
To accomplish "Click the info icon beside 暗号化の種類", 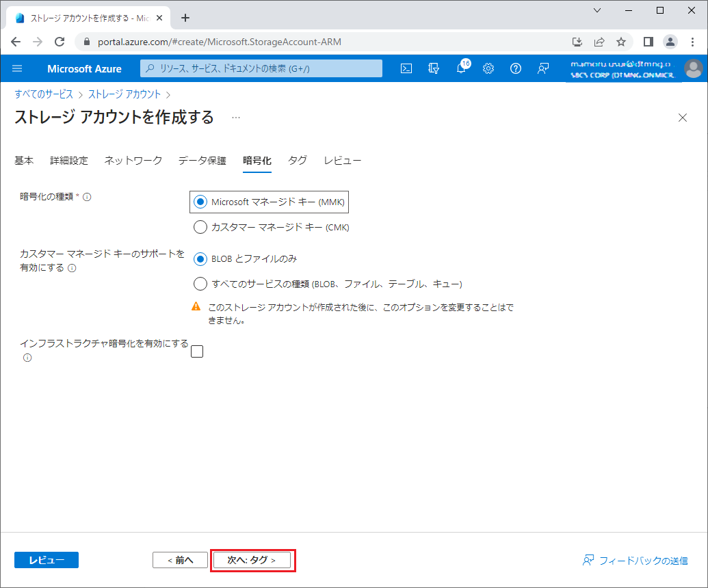I will click(87, 197).
